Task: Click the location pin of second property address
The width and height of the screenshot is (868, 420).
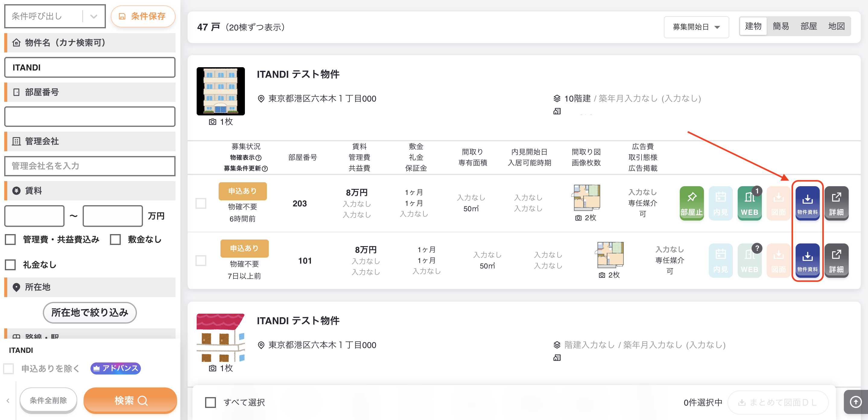Action: 261,345
